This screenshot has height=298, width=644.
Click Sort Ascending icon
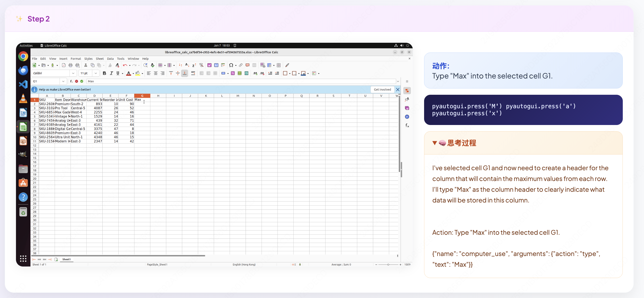pyautogui.click(x=187, y=65)
